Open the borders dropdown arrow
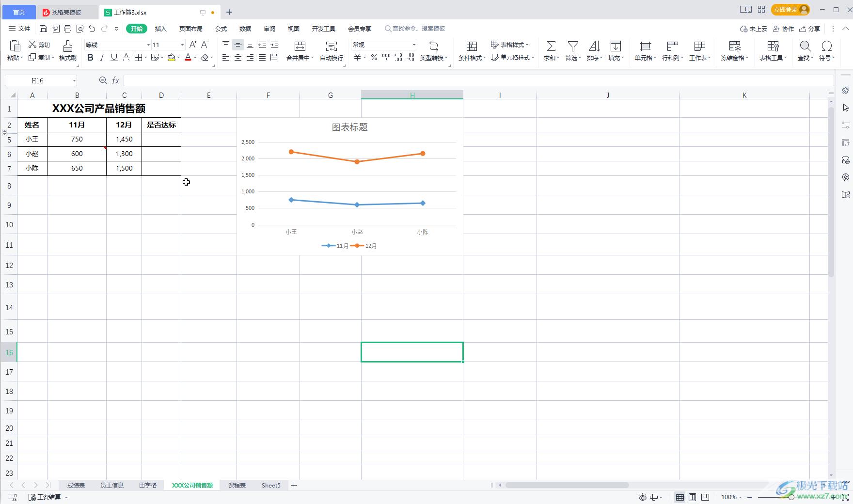Viewport: 853px width, 504px height. [146, 58]
